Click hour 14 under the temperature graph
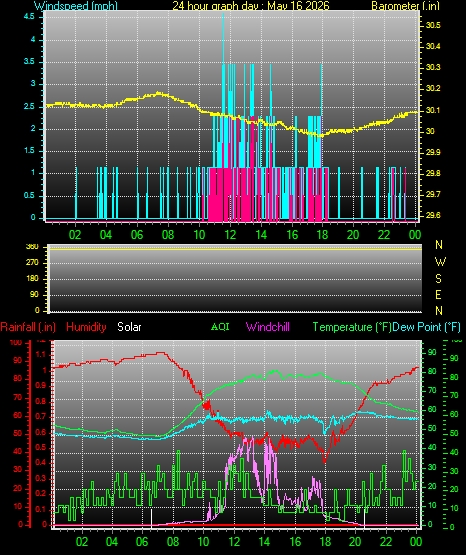The height and width of the screenshot is (555, 466). [x=265, y=542]
